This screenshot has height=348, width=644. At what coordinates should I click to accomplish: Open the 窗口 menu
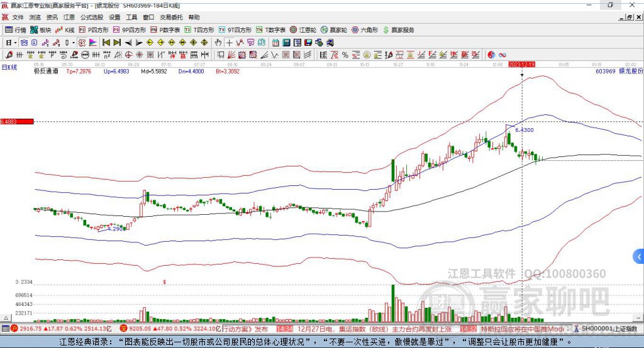click(148, 17)
